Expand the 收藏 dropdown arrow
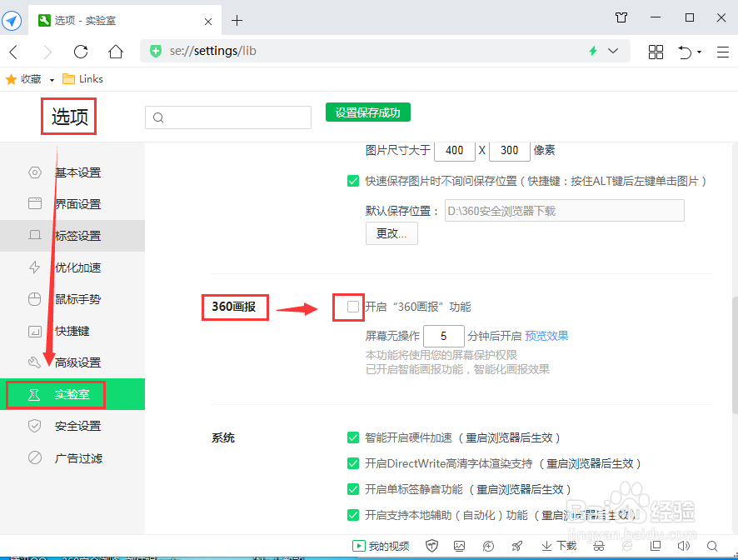Image resolution: width=738 pixels, height=560 pixels. [x=52, y=80]
